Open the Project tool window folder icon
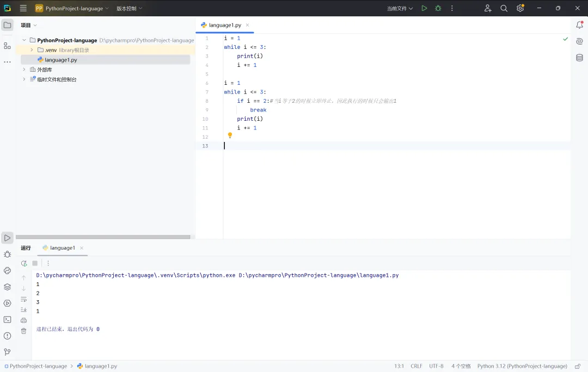 (7, 25)
